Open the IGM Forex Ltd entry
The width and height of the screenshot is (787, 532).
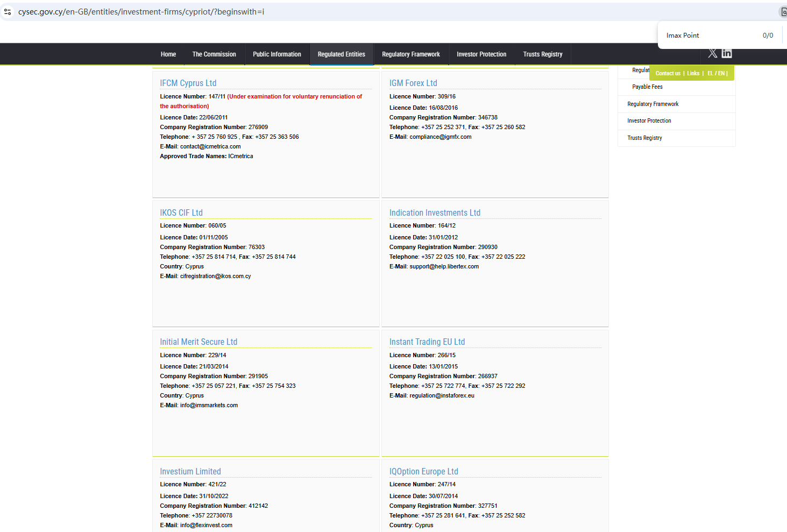[x=413, y=83]
